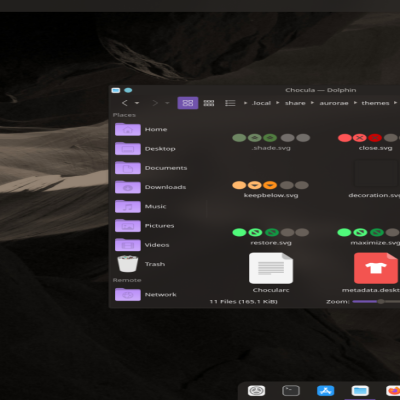Open the Music folder in Places
Viewport: 400px width, 400px height.
157,206
